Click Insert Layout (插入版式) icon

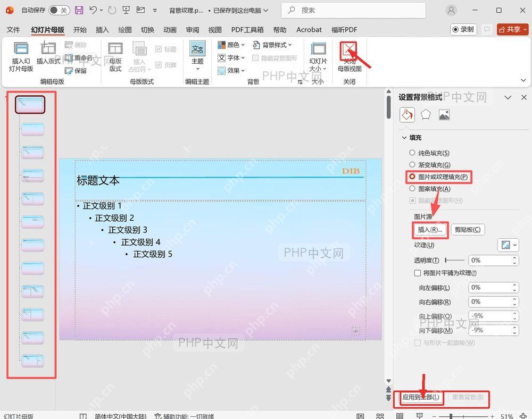tap(48, 53)
